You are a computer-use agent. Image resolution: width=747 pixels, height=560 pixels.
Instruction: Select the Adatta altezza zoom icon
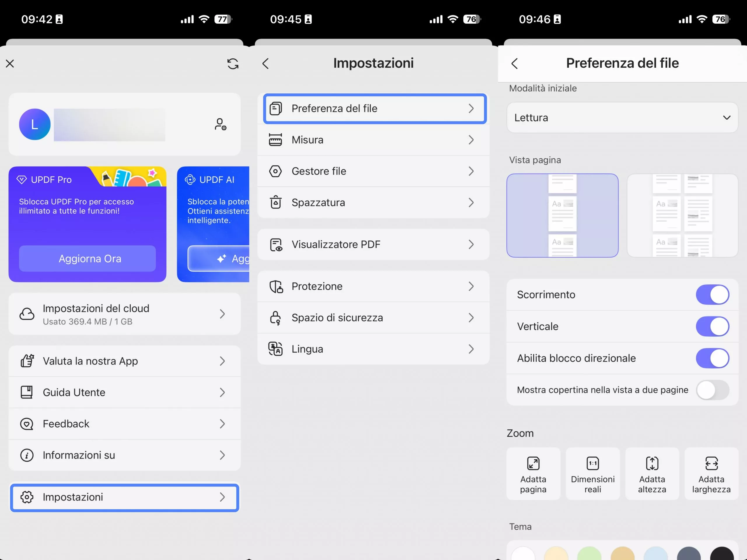click(652, 463)
